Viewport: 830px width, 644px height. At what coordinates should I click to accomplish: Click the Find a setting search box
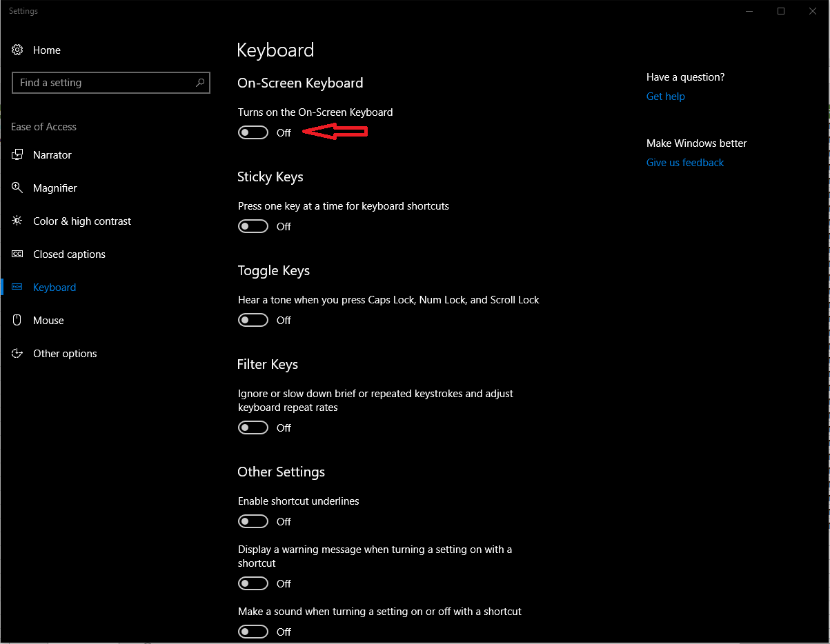tap(110, 83)
